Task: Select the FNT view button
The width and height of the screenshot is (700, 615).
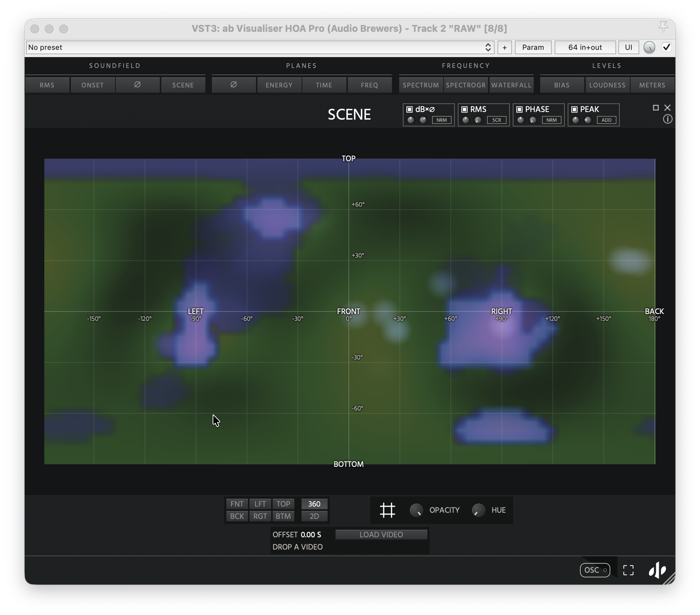Action: click(237, 504)
